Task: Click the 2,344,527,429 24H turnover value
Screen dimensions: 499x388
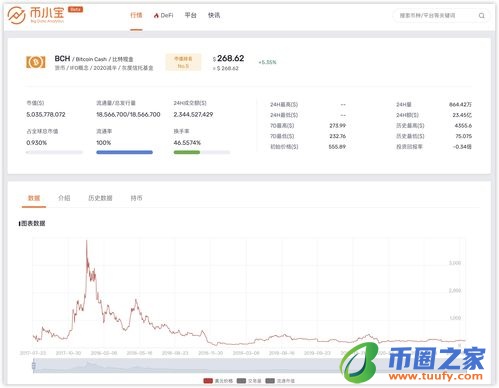Action: 193,114
